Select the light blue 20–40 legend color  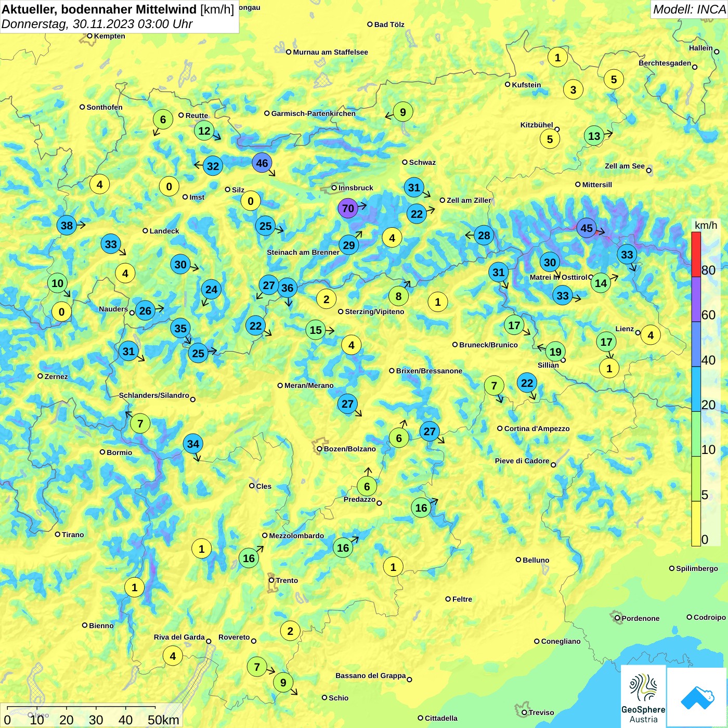(696, 389)
